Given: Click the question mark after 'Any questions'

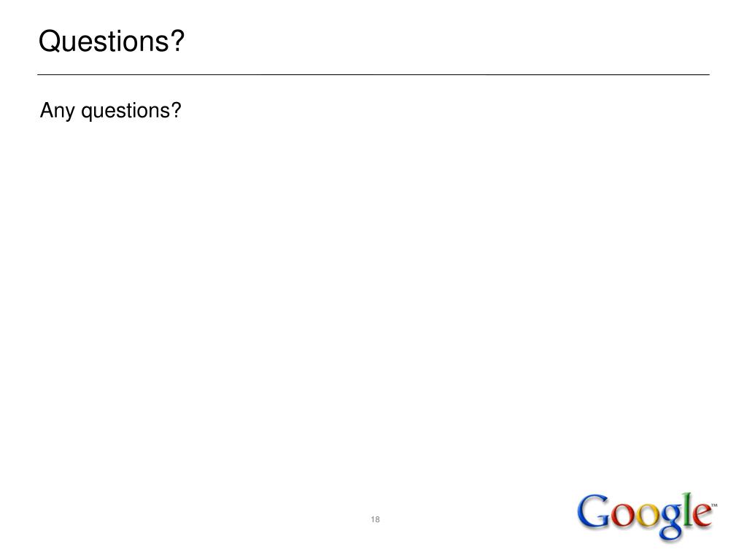Looking at the screenshot, I should (177, 110).
